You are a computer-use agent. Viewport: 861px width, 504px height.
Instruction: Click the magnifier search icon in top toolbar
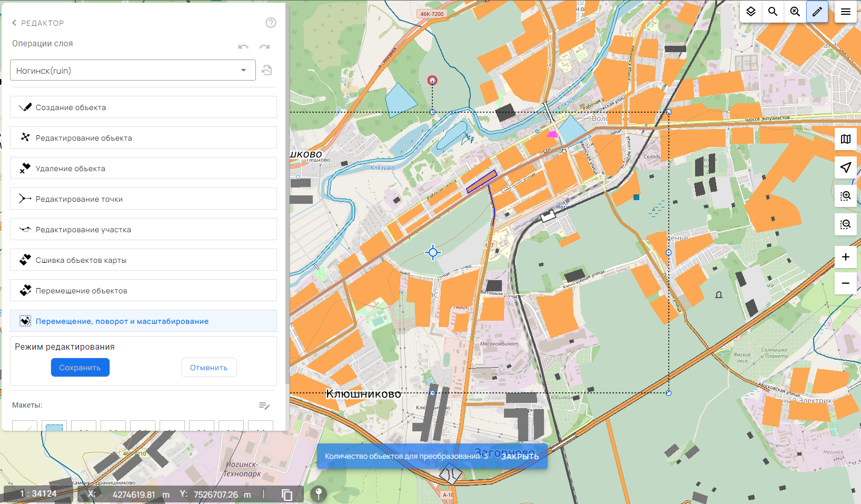tap(773, 12)
